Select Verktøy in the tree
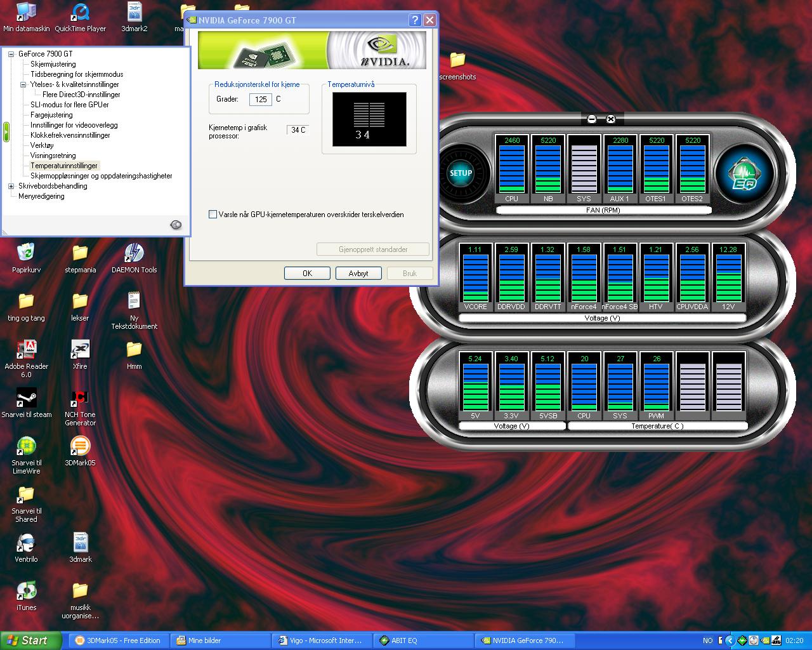 42,145
